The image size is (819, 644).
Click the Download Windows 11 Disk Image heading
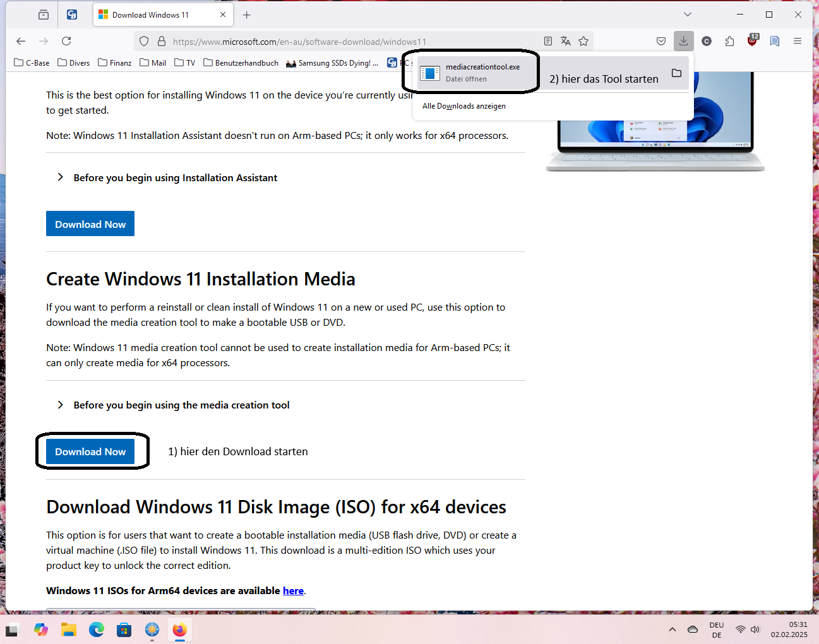276,507
